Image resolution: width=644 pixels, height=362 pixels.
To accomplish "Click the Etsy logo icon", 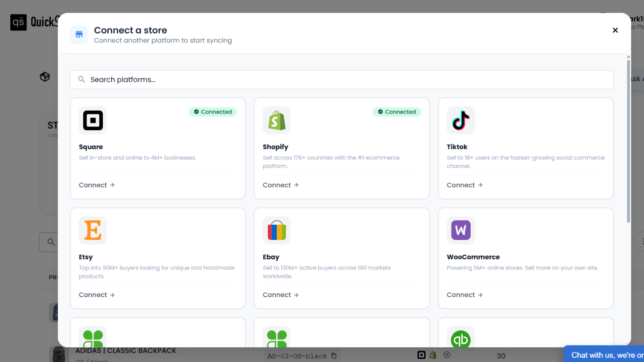I will tap(93, 230).
